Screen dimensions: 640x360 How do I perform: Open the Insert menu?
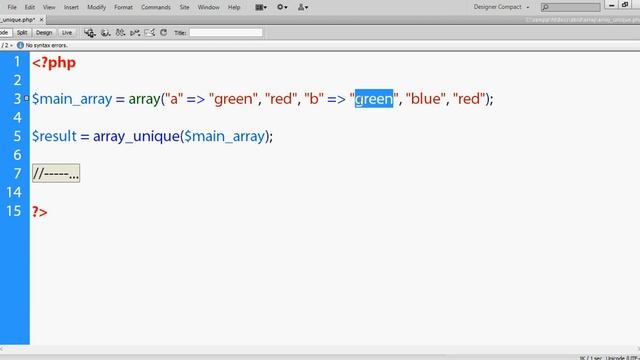click(x=71, y=7)
